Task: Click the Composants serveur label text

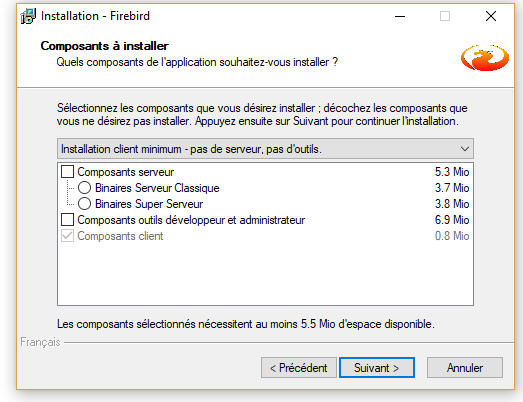Action: pyautogui.click(x=126, y=172)
